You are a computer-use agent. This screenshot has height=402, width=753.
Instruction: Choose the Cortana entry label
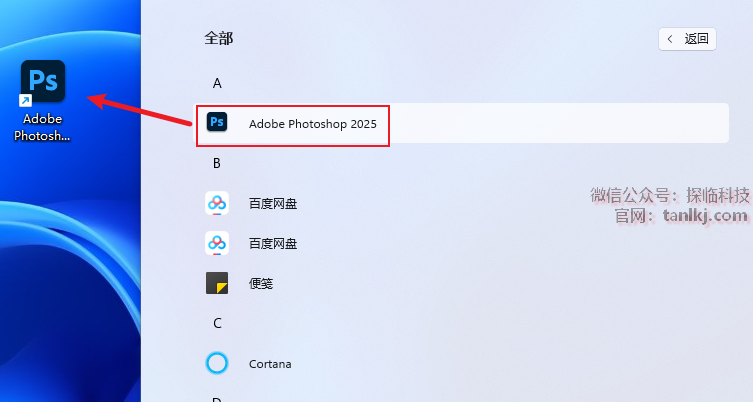[270, 364]
